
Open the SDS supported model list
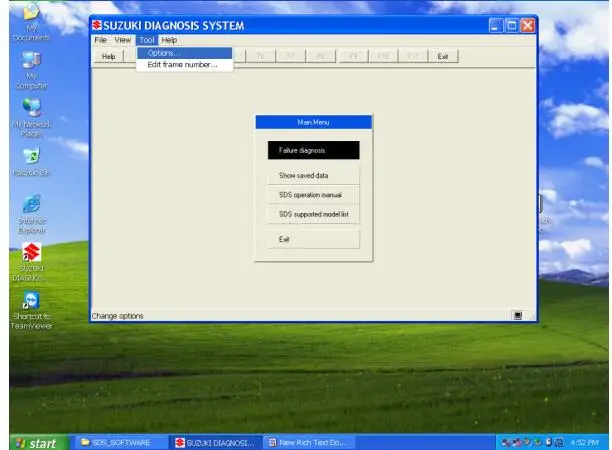click(x=313, y=214)
